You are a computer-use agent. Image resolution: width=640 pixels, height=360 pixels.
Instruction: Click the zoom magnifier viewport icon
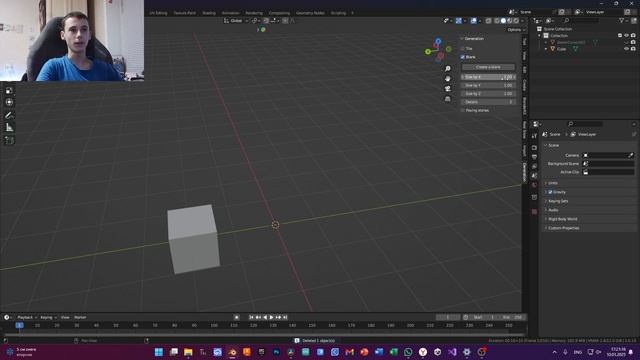click(448, 69)
